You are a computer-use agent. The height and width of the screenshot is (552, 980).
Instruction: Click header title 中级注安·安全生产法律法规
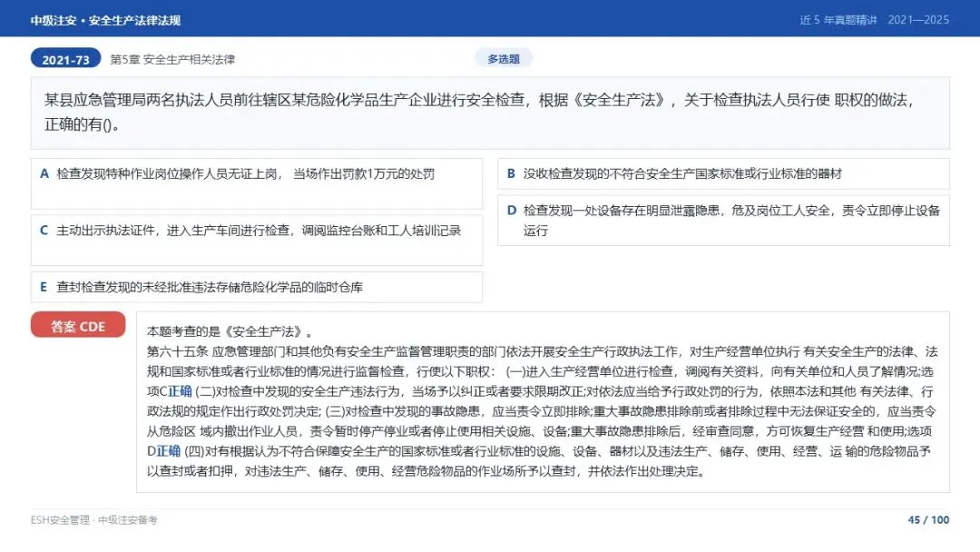point(105,20)
